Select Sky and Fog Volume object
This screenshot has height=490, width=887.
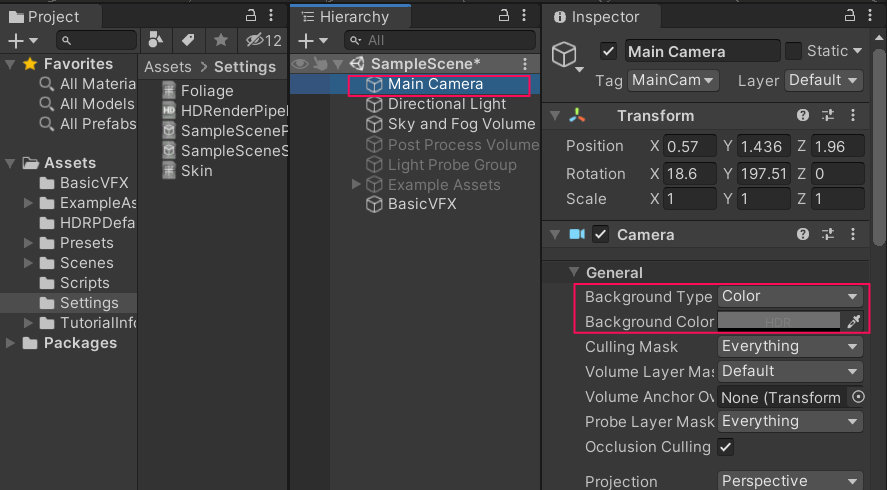(x=461, y=124)
